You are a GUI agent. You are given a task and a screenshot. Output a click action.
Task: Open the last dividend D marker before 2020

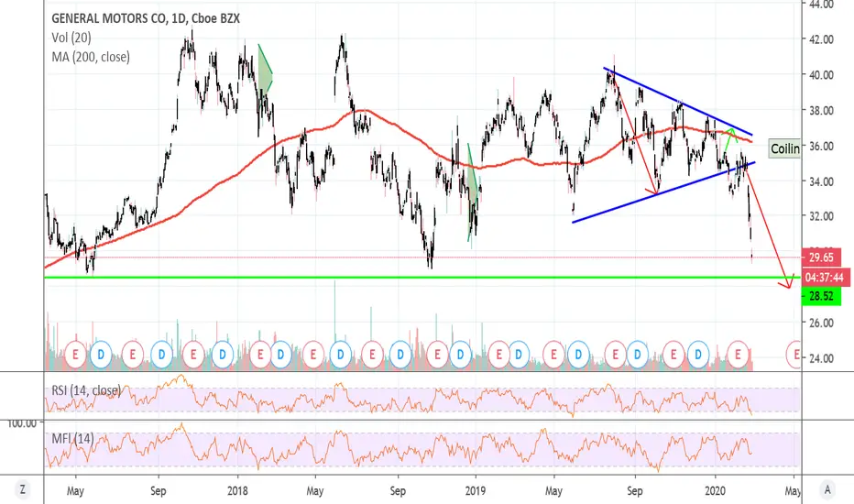coord(698,355)
